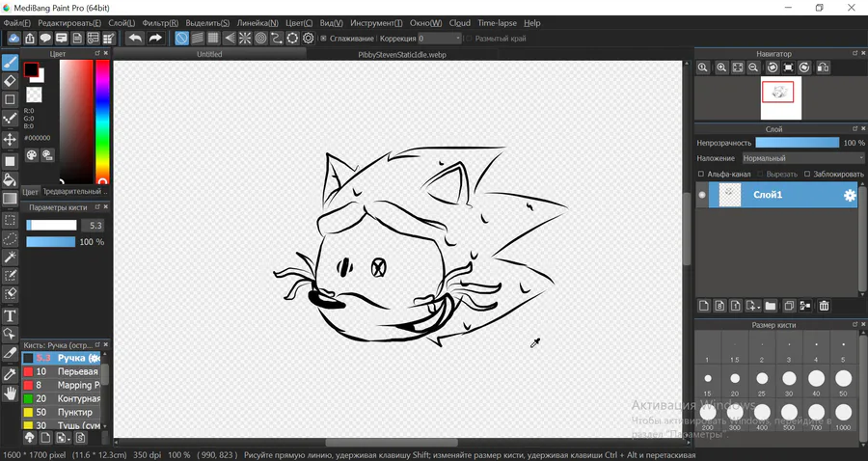Screen dimensions: 868x461
Task: Select the Gradient tool
Action: [x=10, y=198]
